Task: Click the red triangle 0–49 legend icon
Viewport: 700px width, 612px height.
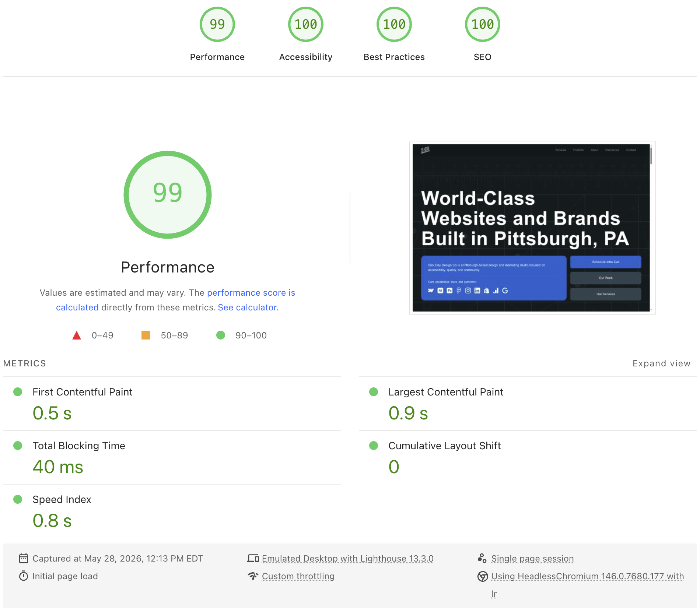Action: point(77,335)
